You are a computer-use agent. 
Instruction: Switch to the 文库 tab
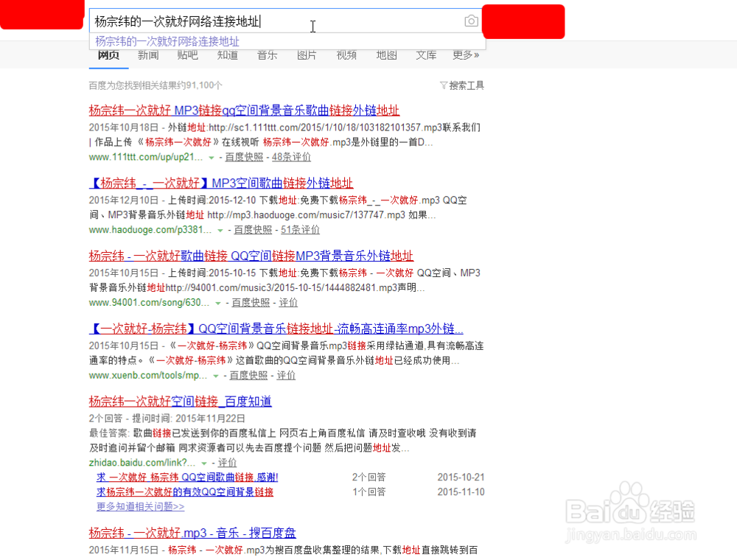[x=426, y=55]
